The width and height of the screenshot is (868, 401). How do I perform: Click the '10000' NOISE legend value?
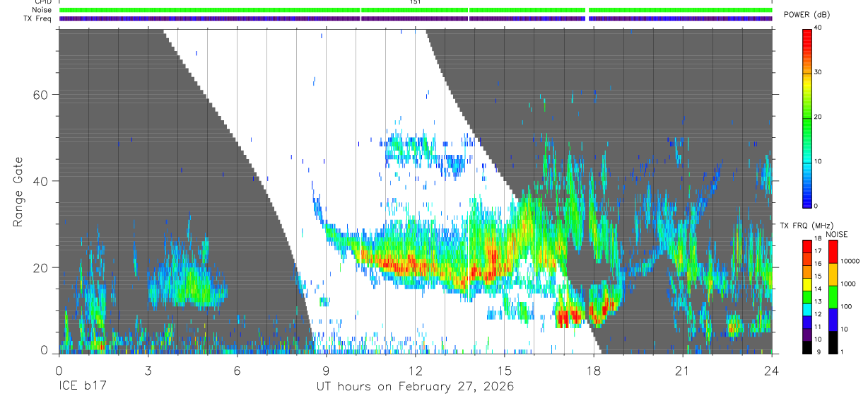pyautogui.click(x=850, y=261)
